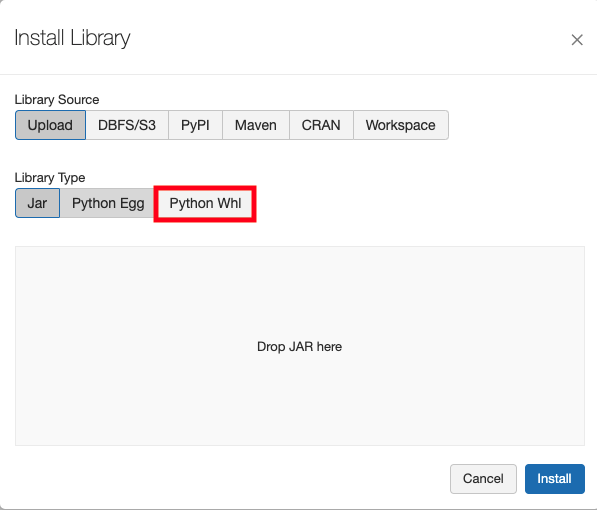Image resolution: width=597 pixels, height=510 pixels.
Task: Click the Drop JAR here text
Action: point(300,347)
